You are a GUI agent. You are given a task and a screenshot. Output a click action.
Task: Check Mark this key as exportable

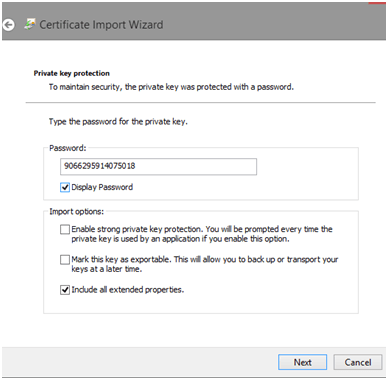pyautogui.click(x=65, y=260)
